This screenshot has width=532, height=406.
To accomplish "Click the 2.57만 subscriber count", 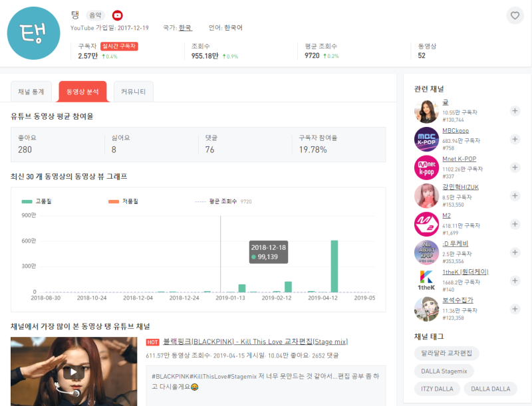I will pos(88,56).
